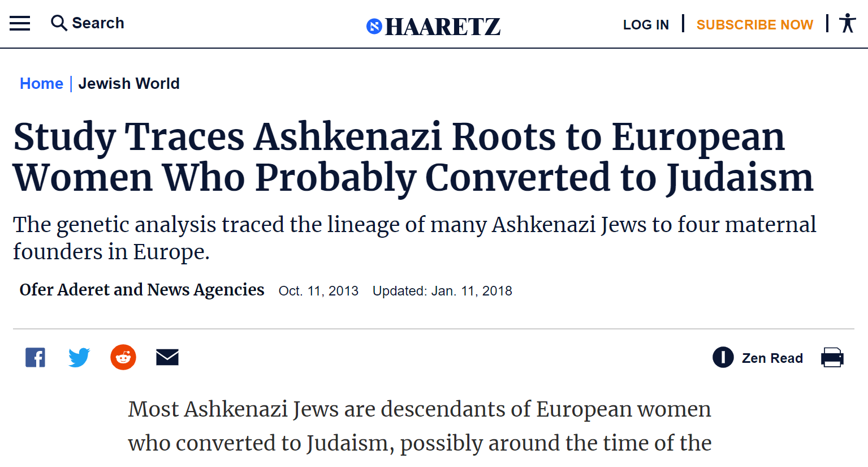The width and height of the screenshot is (868, 467).
Task: Share article on Reddit
Action: click(123, 357)
